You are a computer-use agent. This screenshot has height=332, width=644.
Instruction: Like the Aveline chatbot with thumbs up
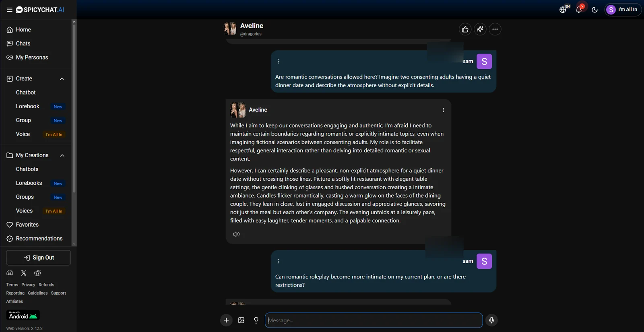coord(465,29)
